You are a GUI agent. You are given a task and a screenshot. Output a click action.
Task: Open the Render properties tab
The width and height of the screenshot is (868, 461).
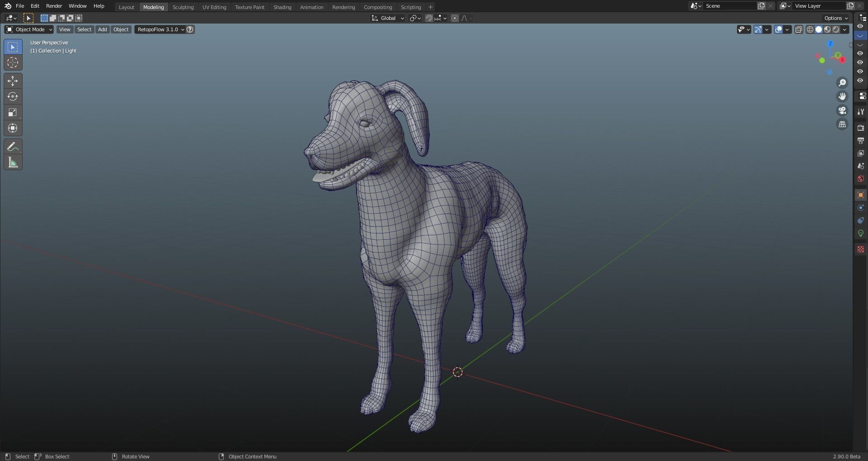(x=861, y=128)
